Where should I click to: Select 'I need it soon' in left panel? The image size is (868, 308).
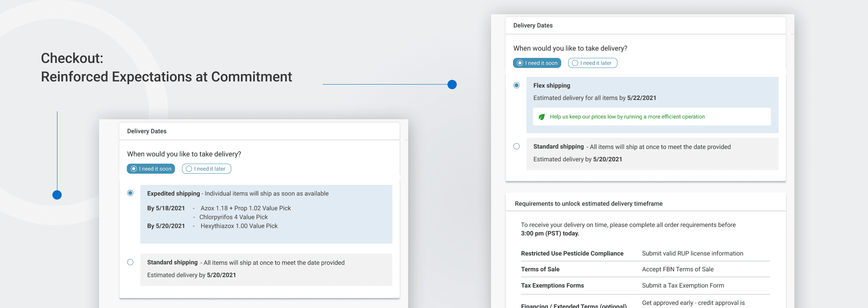(x=151, y=169)
